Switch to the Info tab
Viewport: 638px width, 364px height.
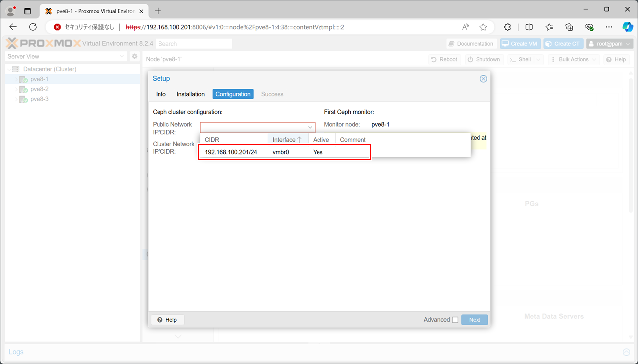[x=160, y=94]
